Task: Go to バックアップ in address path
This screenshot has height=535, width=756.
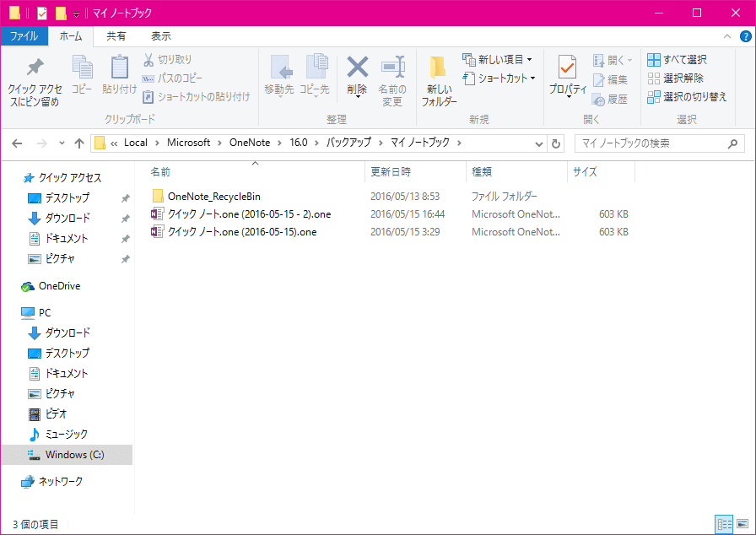Action: pyautogui.click(x=348, y=143)
